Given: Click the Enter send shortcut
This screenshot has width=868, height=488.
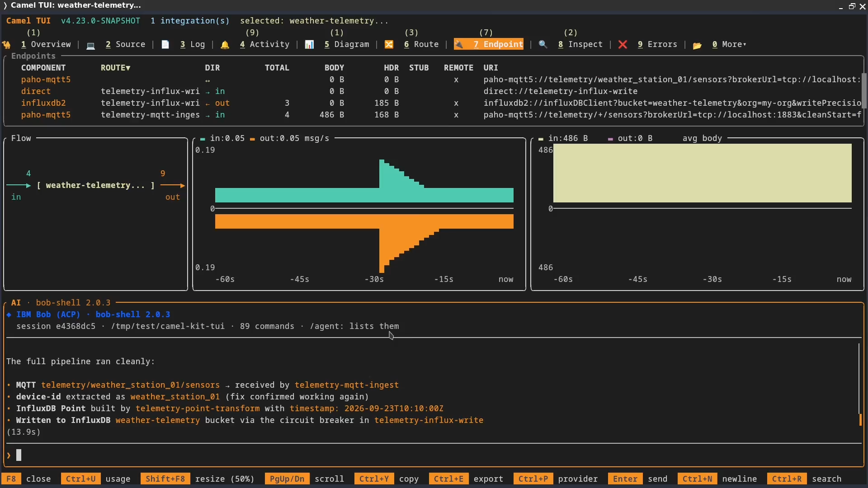Looking at the screenshot, I should [638, 479].
